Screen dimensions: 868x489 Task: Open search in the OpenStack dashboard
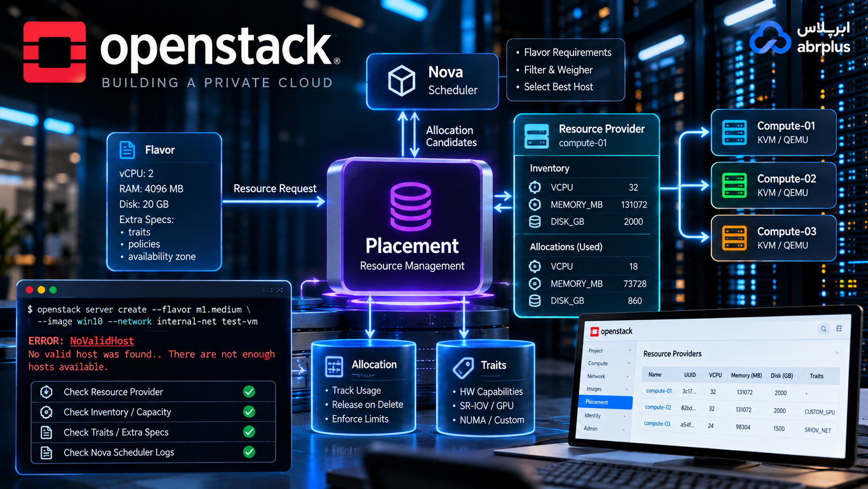coord(823,329)
